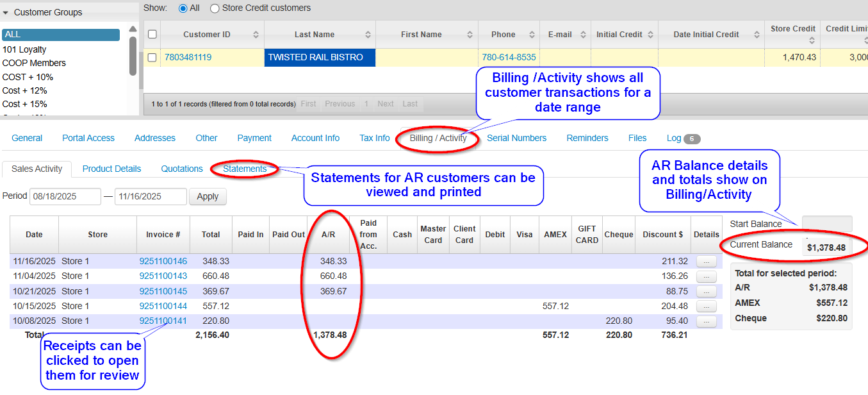Switch to Sales Activity sub-tab
The image size is (868, 395).
click(37, 169)
